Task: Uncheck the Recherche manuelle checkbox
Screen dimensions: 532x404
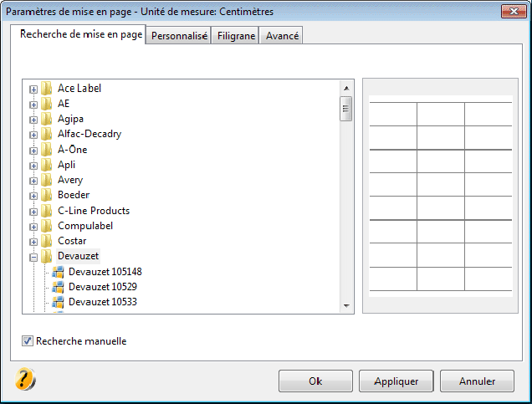Action: [28, 341]
